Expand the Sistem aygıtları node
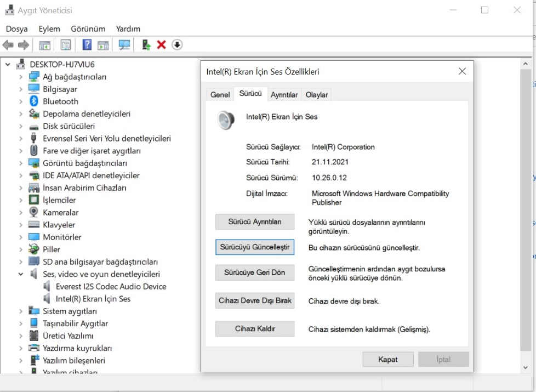This screenshot has width=536, height=392. click(20, 311)
